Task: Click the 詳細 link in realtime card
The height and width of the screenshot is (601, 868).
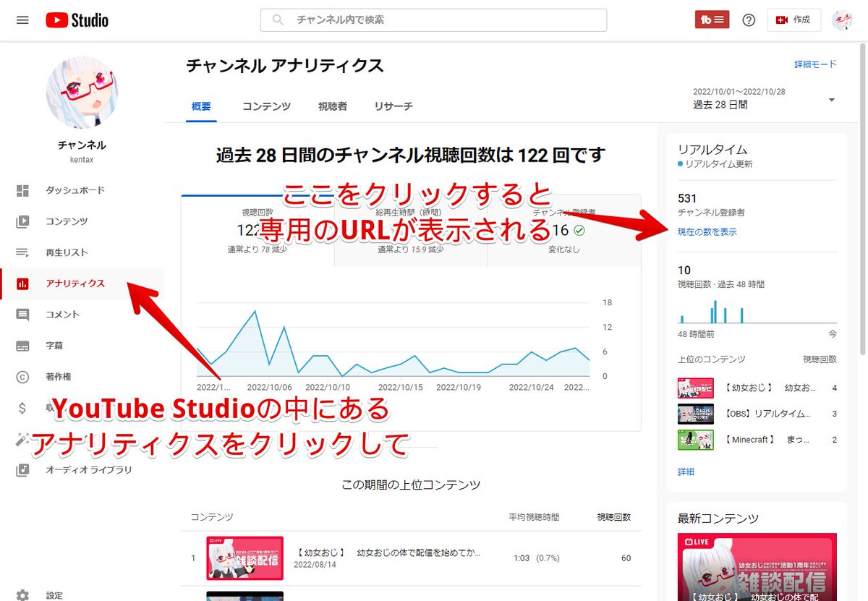Action: 686,472
